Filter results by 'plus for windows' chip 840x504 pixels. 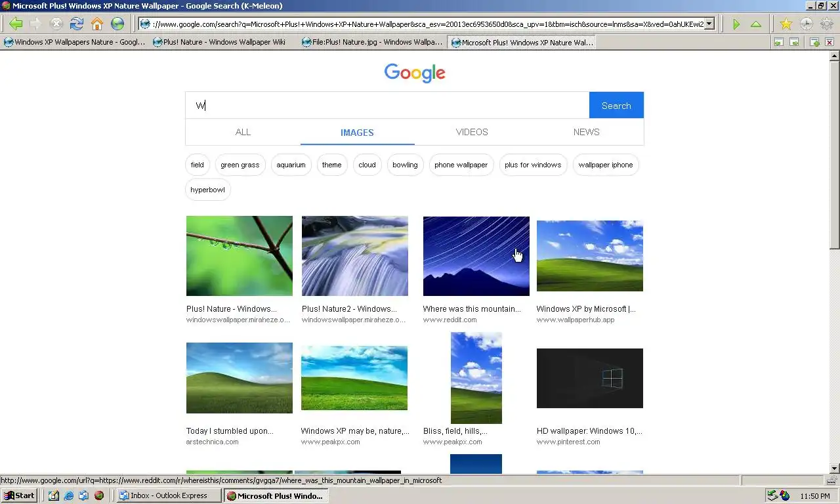click(533, 165)
